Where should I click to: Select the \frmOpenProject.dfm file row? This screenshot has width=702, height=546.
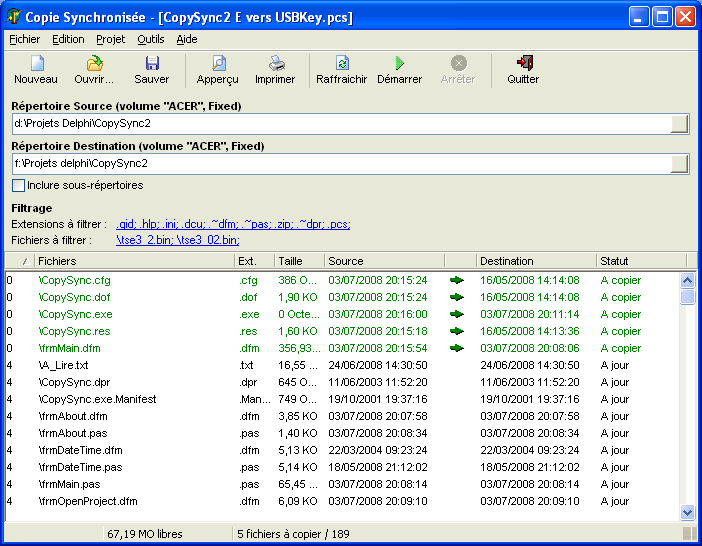pyautogui.click(x=342, y=501)
